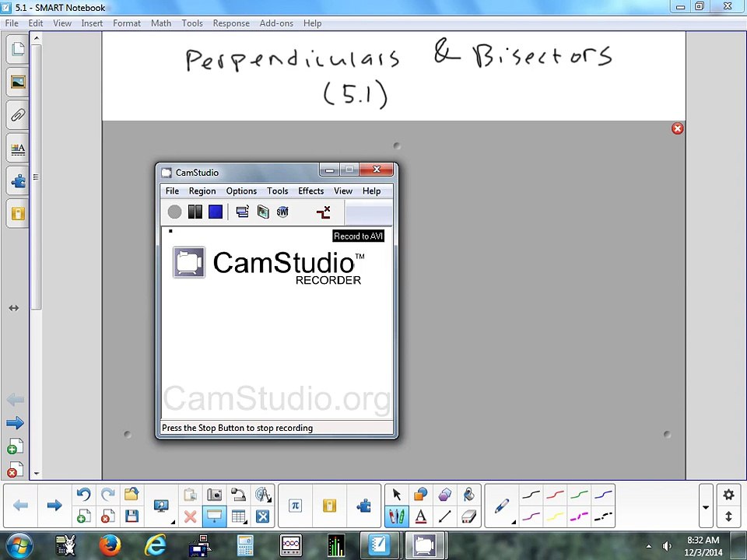Open SMART Notebook Response menu
Screen dimensions: 747x560
231,23
